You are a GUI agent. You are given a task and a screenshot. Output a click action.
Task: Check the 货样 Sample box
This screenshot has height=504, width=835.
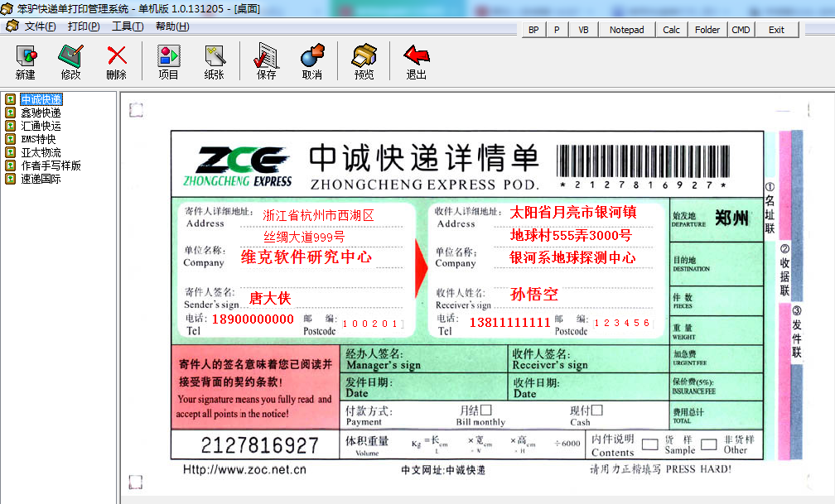(x=650, y=444)
